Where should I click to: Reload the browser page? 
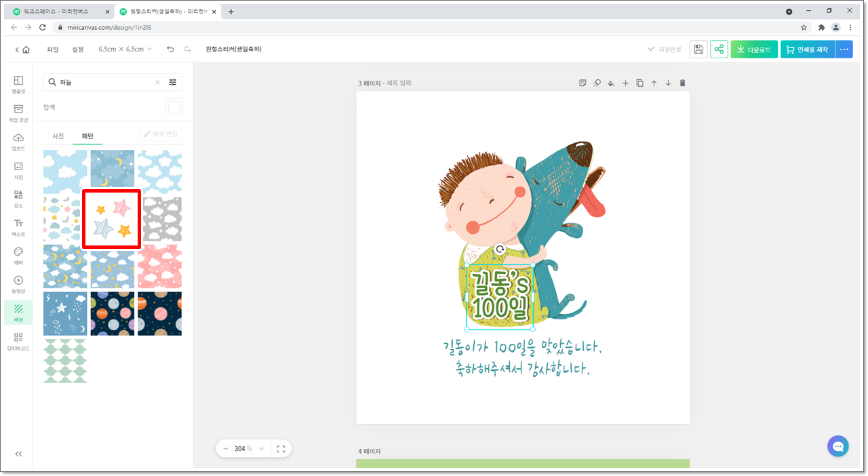coord(43,27)
